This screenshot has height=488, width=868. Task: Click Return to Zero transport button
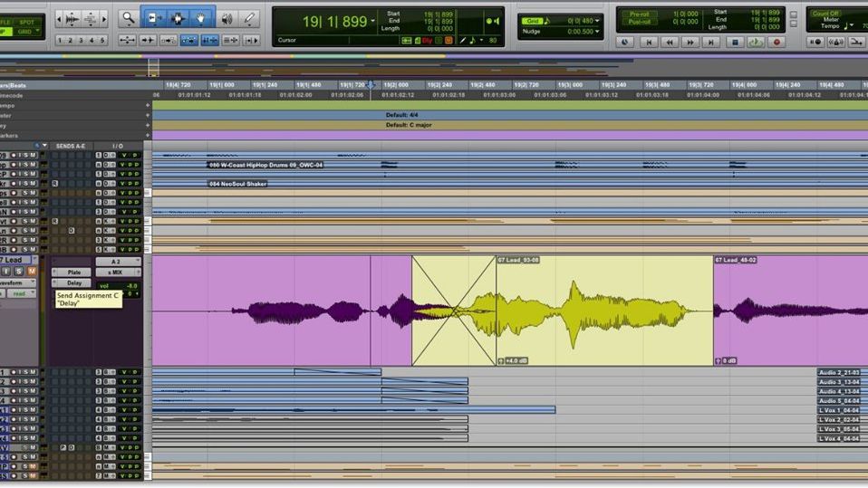(x=649, y=42)
